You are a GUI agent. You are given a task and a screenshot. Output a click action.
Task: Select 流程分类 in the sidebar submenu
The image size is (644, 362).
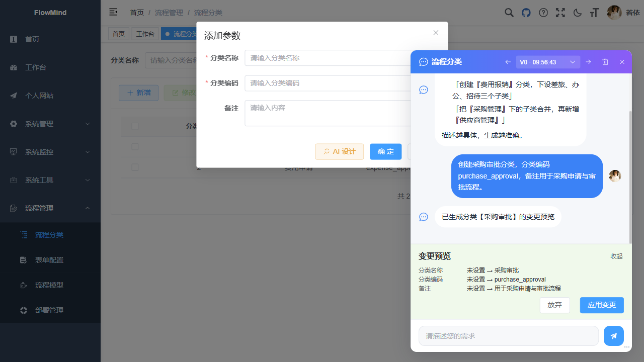(x=50, y=235)
